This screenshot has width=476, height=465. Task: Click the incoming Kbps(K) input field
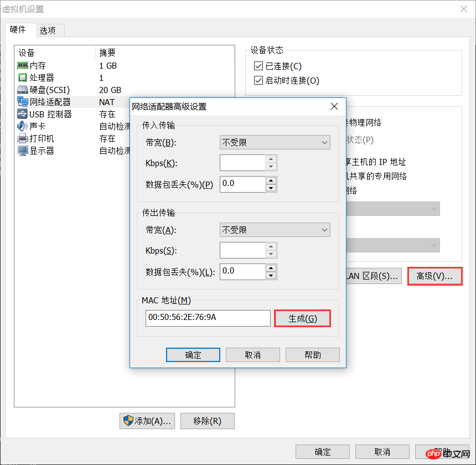coord(242,163)
